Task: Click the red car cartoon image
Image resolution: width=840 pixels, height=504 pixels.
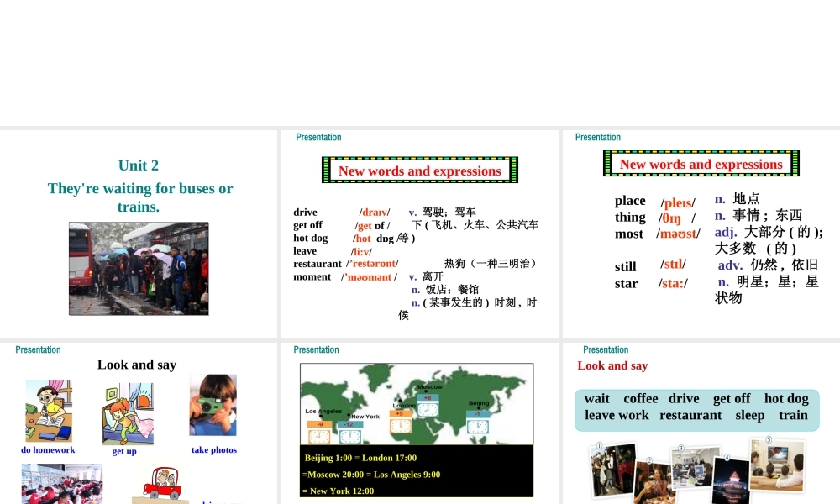Action: (160, 485)
